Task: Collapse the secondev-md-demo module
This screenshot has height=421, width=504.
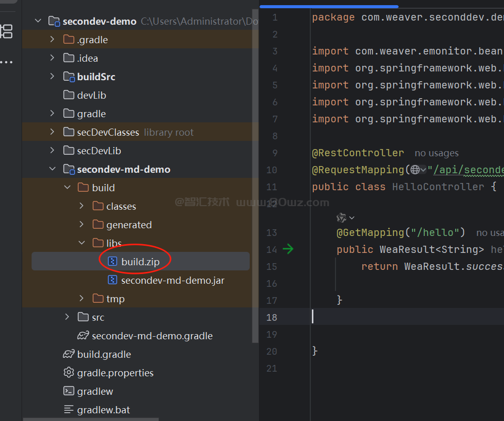Action: coord(52,169)
